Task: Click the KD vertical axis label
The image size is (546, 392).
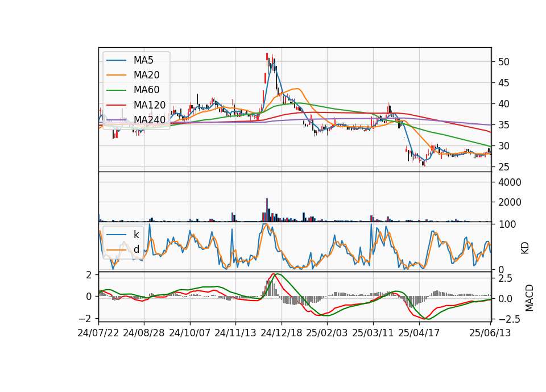Action: point(525,248)
